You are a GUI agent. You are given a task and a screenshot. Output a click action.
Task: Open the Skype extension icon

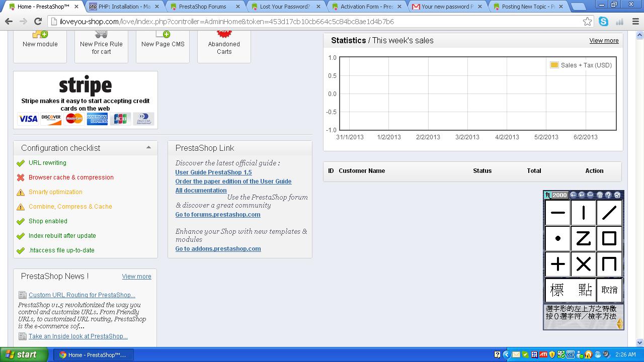point(603,22)
